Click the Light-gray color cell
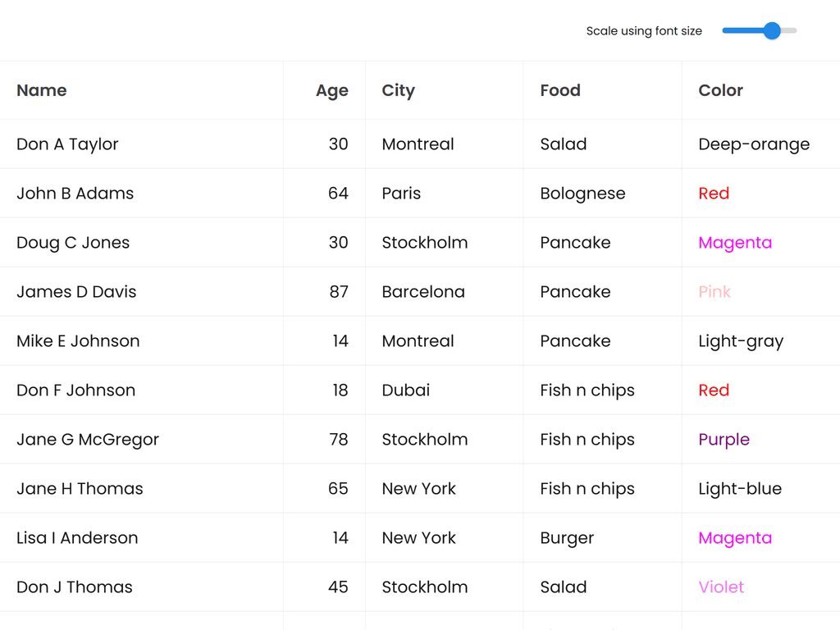 [x=741, y=341]
